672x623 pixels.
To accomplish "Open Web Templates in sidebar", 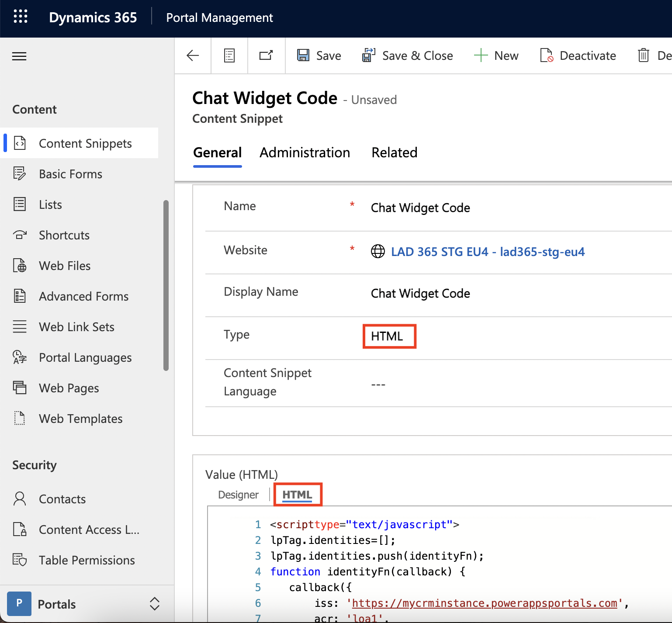I will coord(81,418).
